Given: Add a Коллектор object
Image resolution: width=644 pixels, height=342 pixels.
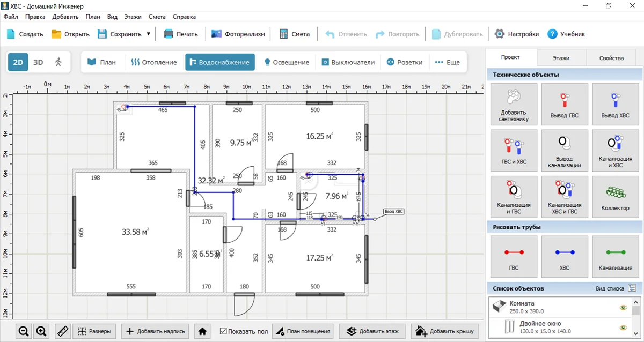Looking at the screenshot, I should pyautogui.click(x=615, y=196).
